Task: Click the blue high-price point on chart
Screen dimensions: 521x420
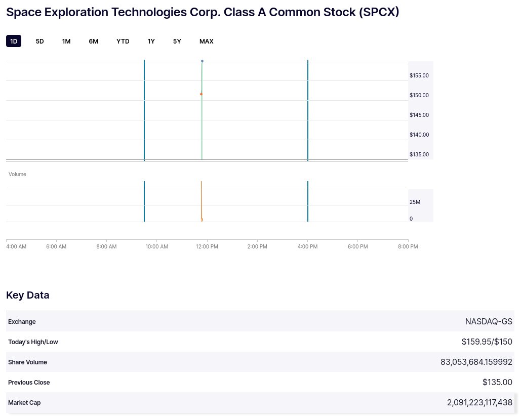Action: tap(202, 61)
